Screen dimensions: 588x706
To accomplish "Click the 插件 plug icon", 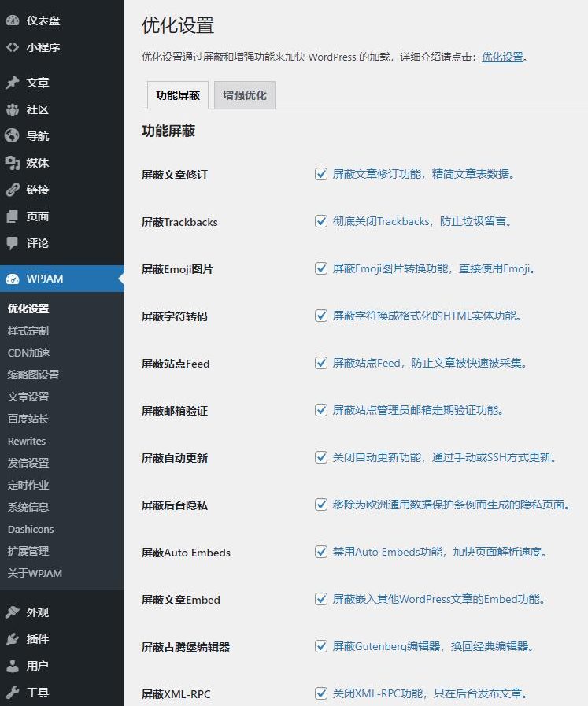I will [x=13, y=639].
